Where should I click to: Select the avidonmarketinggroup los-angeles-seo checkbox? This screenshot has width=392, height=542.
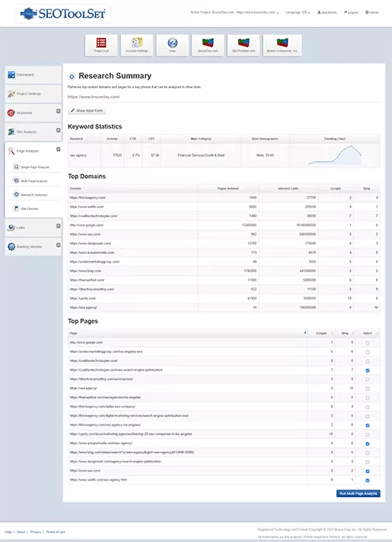point(367,352)
